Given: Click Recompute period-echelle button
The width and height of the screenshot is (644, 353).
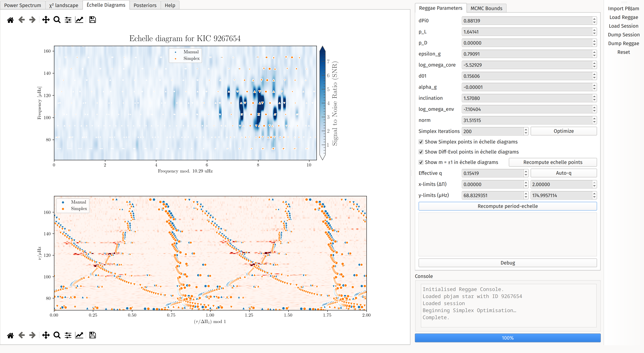Looking at the screenshot, I should click(507, 206).
